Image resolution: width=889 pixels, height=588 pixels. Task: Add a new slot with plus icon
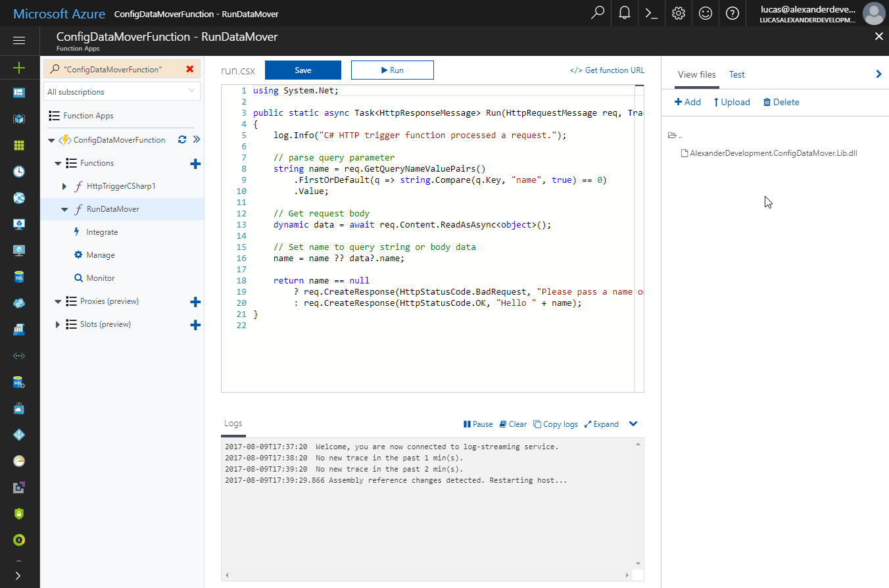pyautogui.click(x=195, y=325)
